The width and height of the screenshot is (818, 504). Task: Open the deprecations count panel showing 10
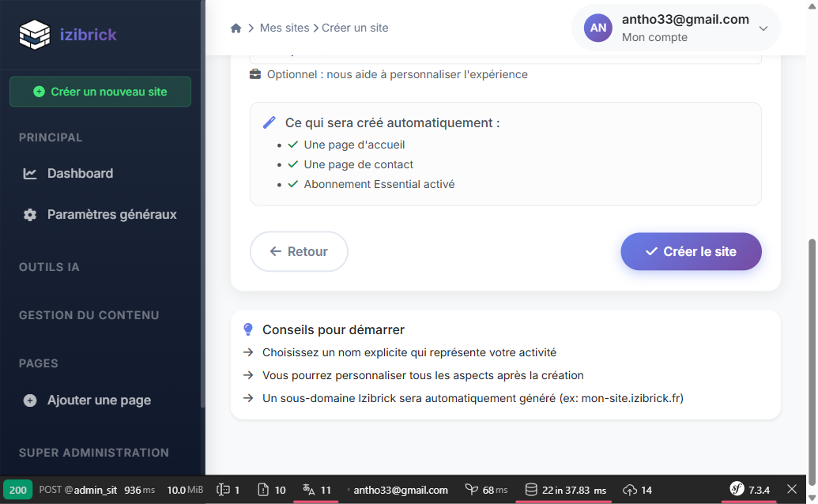pyautogui.click(x=272, y=490)
